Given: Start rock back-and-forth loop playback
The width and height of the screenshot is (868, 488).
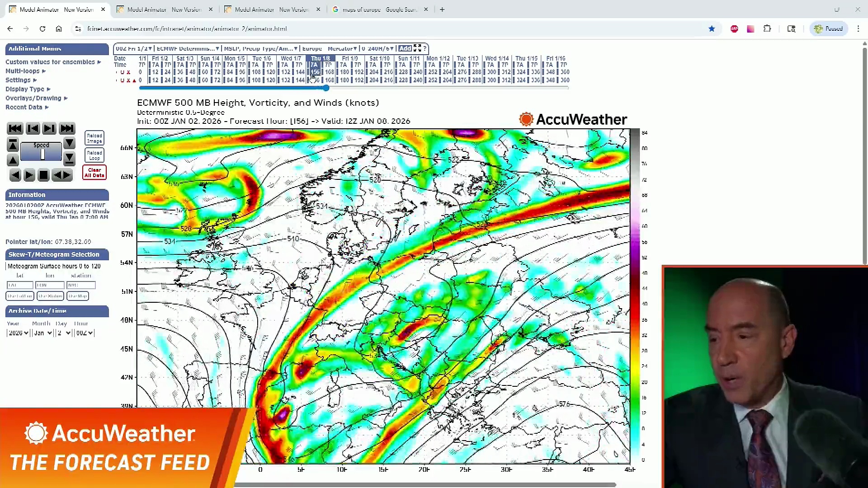Looking at the screenshot, I should point(62,175).
